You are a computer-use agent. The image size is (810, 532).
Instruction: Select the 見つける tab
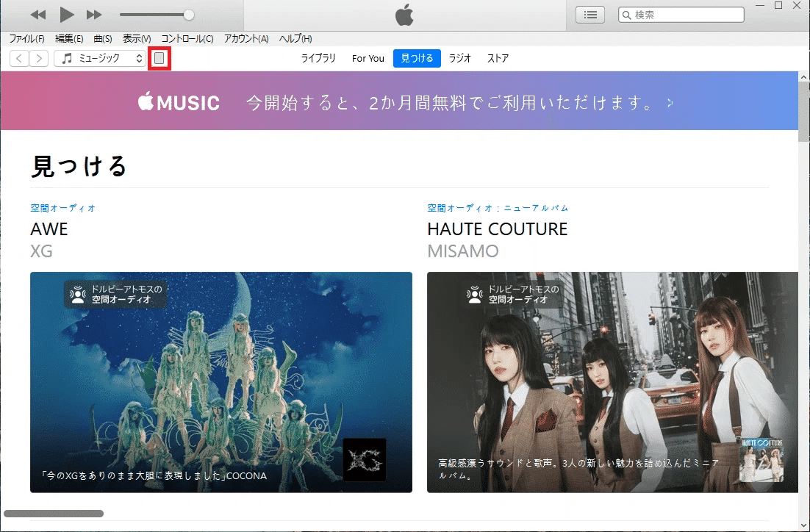tap(417, 58)
